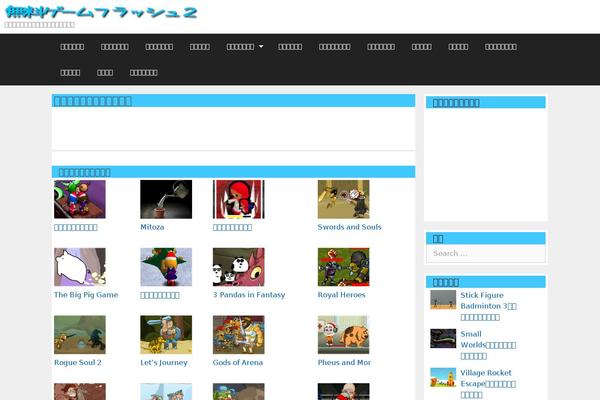Open the Gods of Arena link
This screenshot has width=600, height=400.
(x=238, y=362)
